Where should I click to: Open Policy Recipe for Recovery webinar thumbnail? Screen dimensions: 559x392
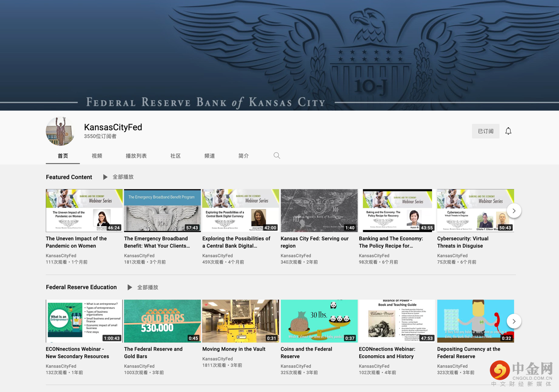pos(397,211)
